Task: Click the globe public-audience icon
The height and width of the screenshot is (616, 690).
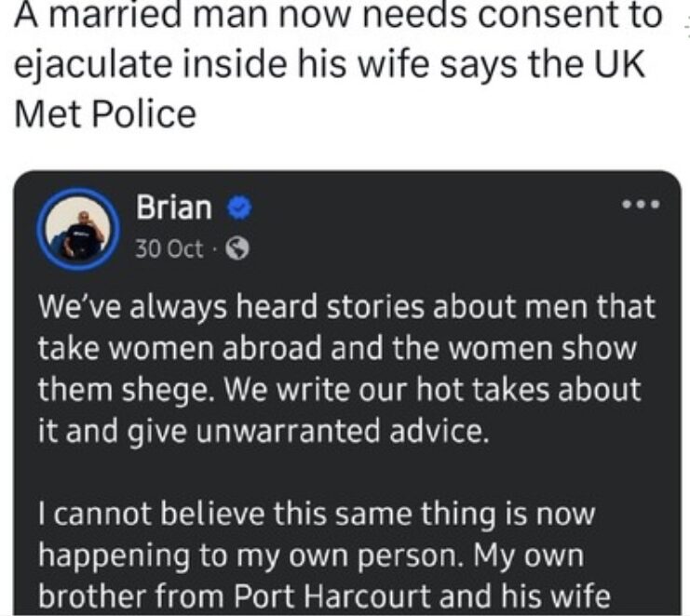Action: tap(238, 249)
